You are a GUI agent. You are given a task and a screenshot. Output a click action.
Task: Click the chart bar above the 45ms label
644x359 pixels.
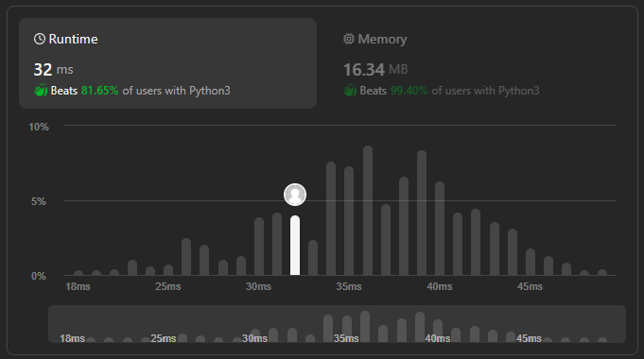click(531, 262)
